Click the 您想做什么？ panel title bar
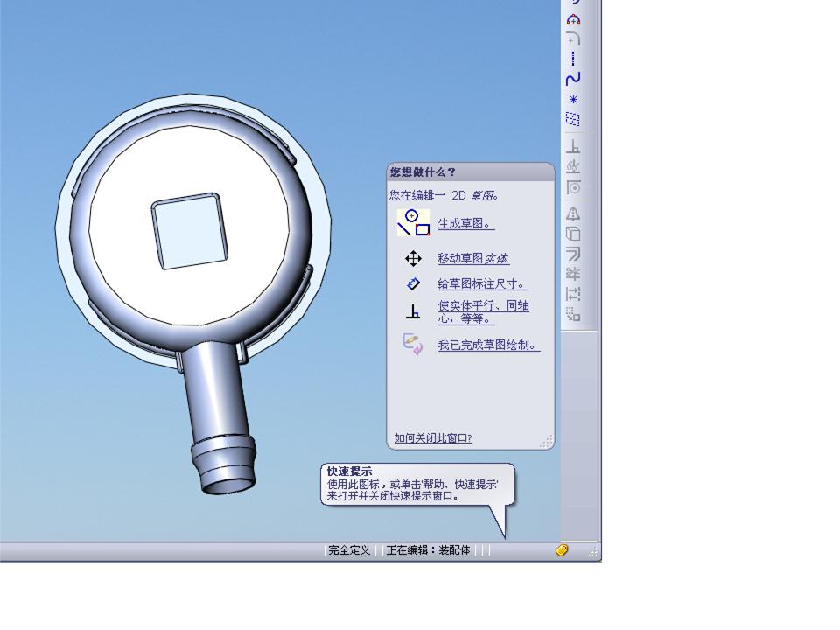The image size is (840, 630). tap(471, 172)
